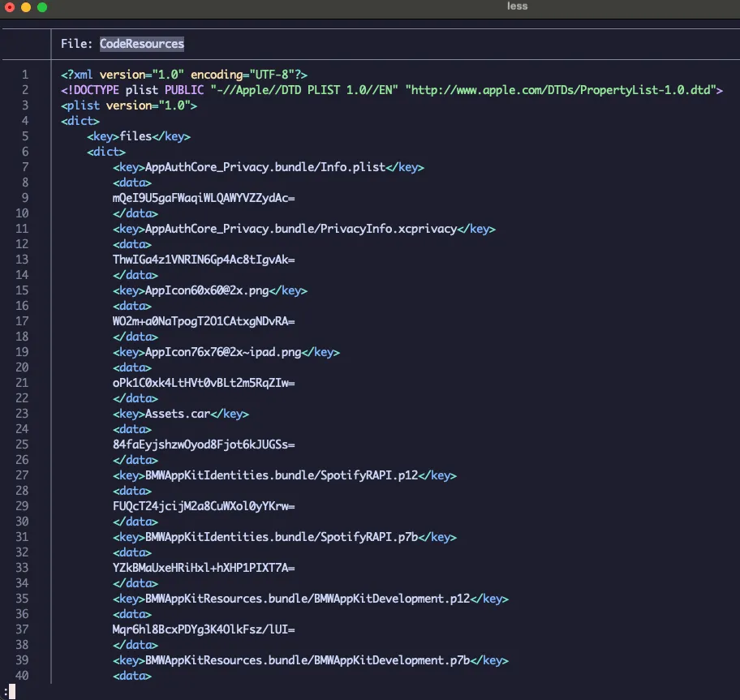Click the DOCTYPE plist declaration line
The image size is (740, 700).
[x=392, y=90]
